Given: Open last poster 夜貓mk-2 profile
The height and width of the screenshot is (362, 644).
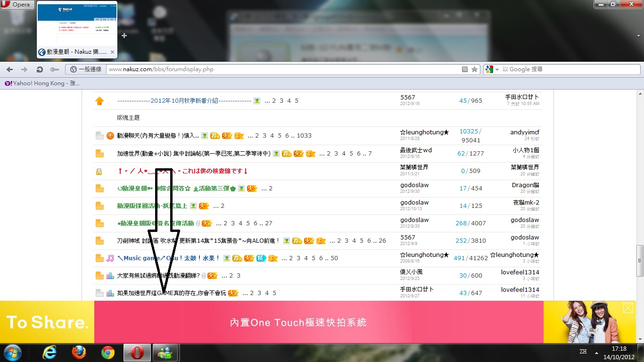Looking at the screenshot, I should [526, 203].
